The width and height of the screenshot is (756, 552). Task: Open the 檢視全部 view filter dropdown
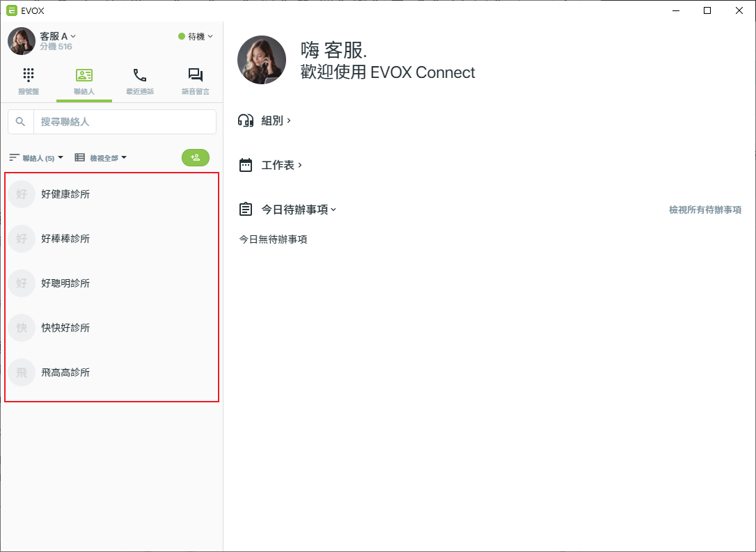(x=101, y=157)
